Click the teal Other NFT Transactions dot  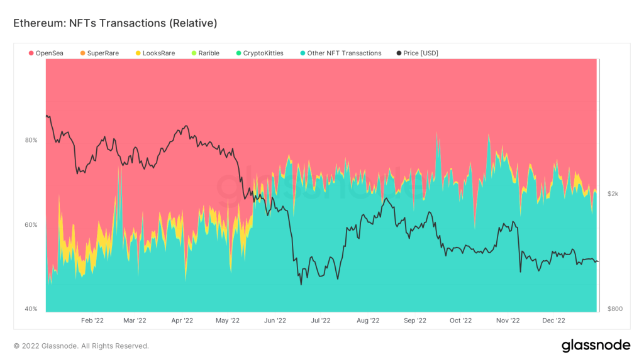pos(303,53)
